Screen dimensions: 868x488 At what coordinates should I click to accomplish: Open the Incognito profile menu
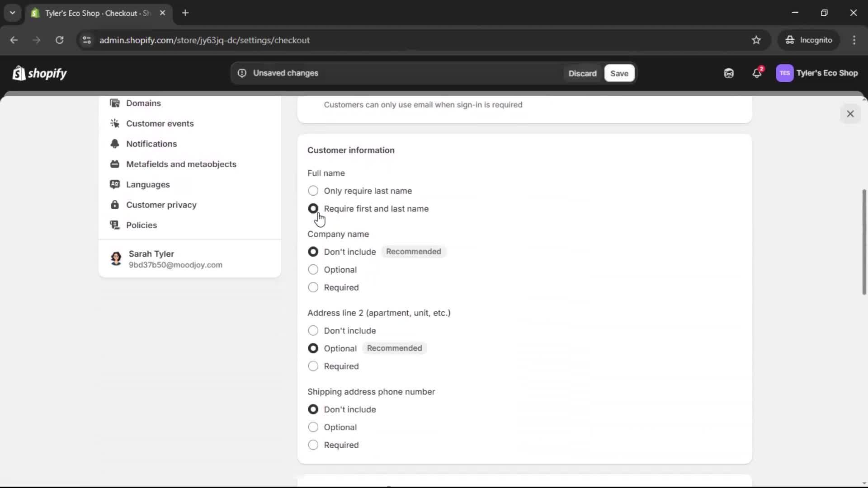(x=809, y=40)
